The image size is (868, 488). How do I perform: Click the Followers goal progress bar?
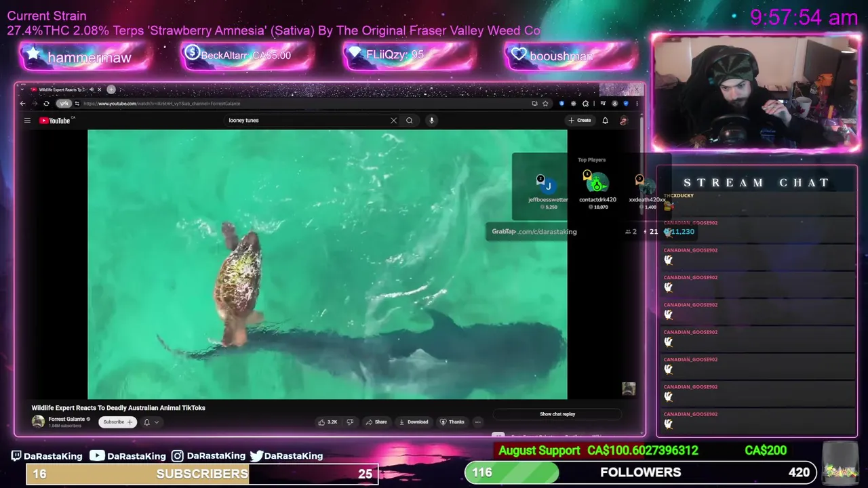pyautogui.click(x=641, y=472)
